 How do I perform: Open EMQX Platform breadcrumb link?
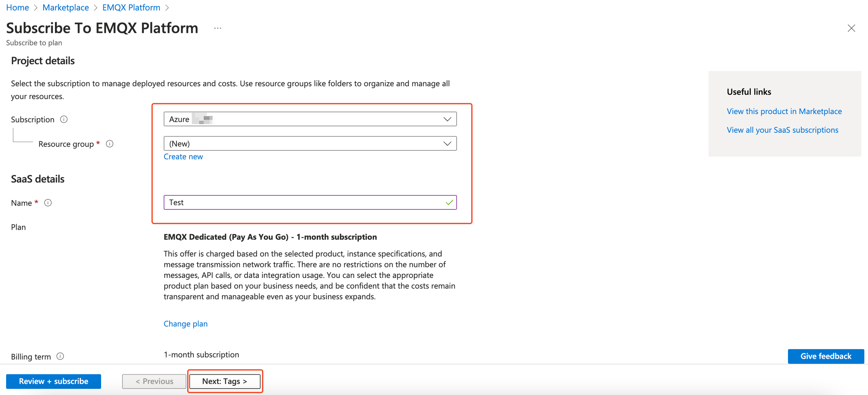[x=131, y=7]
